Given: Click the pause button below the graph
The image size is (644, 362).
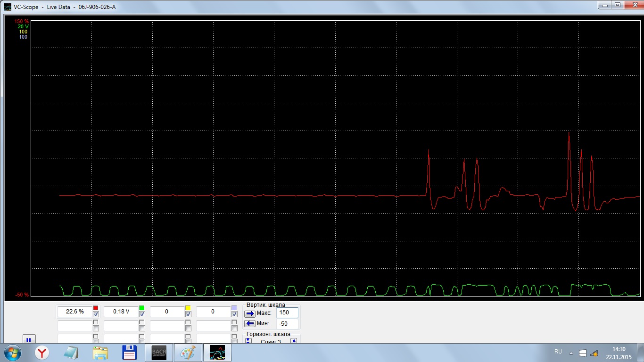Looking at the screenshot, I should 28,339.
